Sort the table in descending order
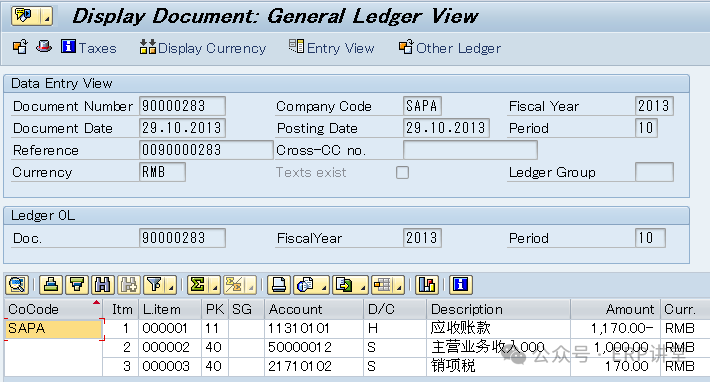The height and width of the screenshot is (382, 710). click(77, 285)
